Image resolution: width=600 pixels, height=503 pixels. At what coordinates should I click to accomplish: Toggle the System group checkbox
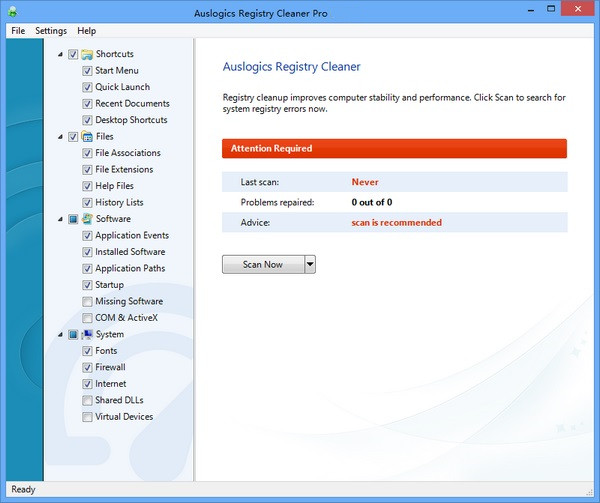73,335
